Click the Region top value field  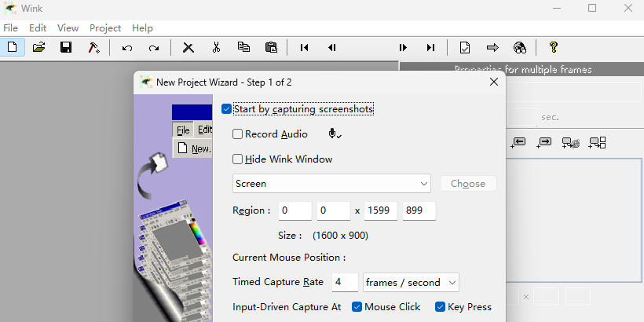pos(334,210)
